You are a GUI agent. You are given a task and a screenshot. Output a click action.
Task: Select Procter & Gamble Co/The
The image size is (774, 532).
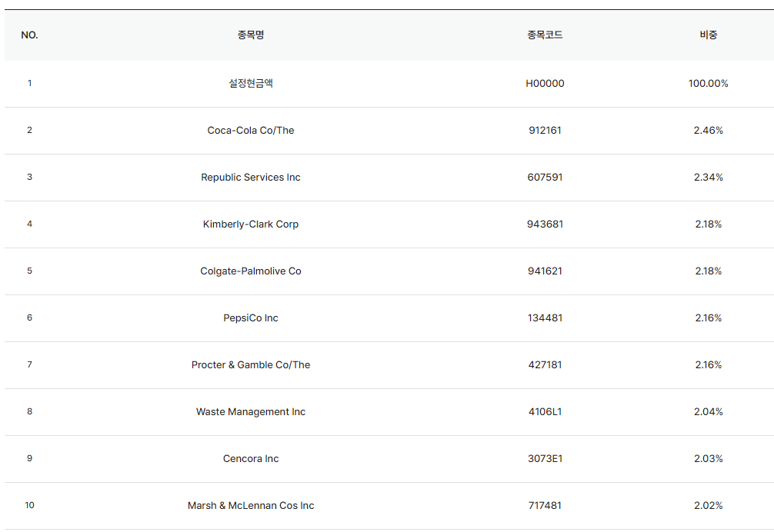tap(251, 364)
